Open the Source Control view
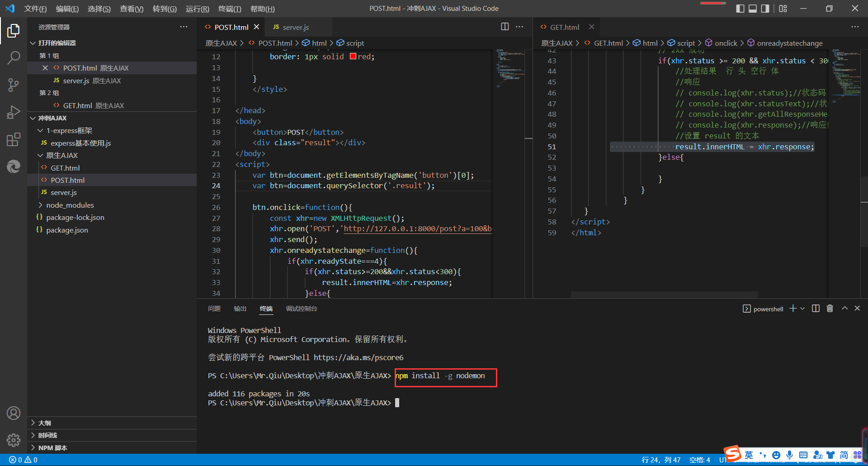This screenshot has height=466, width=868. point(13,85)
